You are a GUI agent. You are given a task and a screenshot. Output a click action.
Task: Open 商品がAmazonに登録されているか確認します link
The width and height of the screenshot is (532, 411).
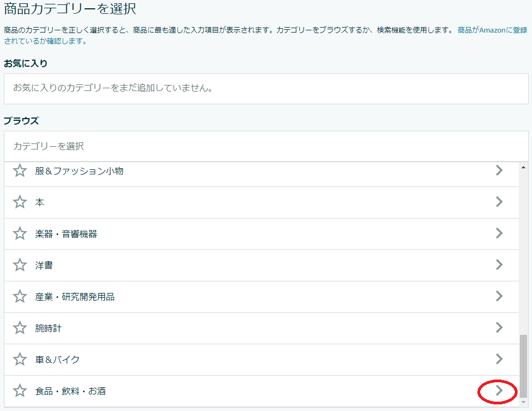[265, 35]
